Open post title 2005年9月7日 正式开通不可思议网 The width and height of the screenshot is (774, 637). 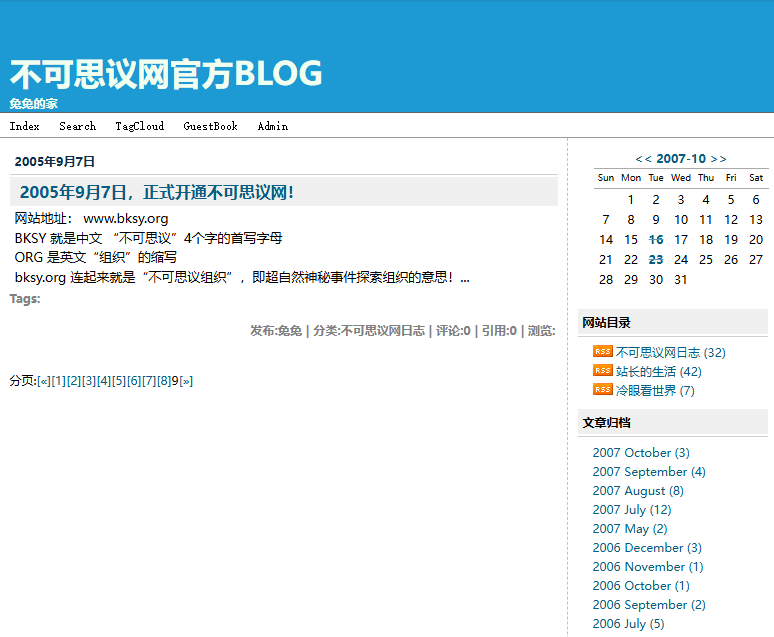coord(156,192)
